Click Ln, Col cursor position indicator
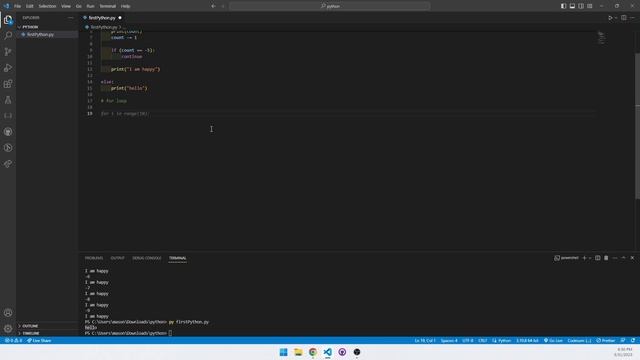The height and width of the screenshot is (360, 640). pyautogui.click(x=425, y=340)
